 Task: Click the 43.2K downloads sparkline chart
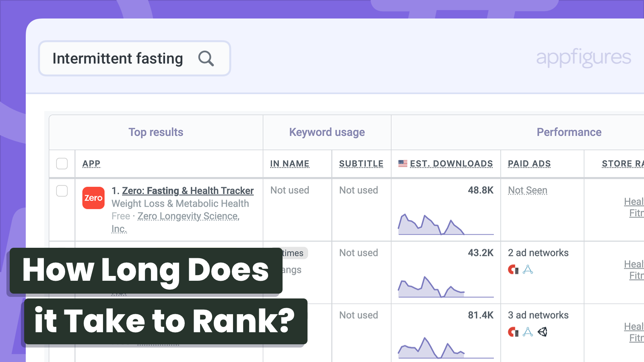point(446,287)
